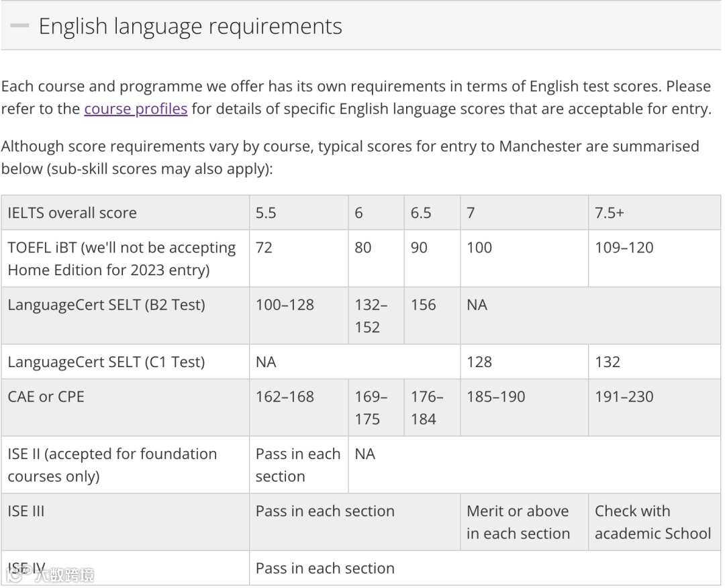Select the IELTS 7.5+ score cell

click(610, 213)
